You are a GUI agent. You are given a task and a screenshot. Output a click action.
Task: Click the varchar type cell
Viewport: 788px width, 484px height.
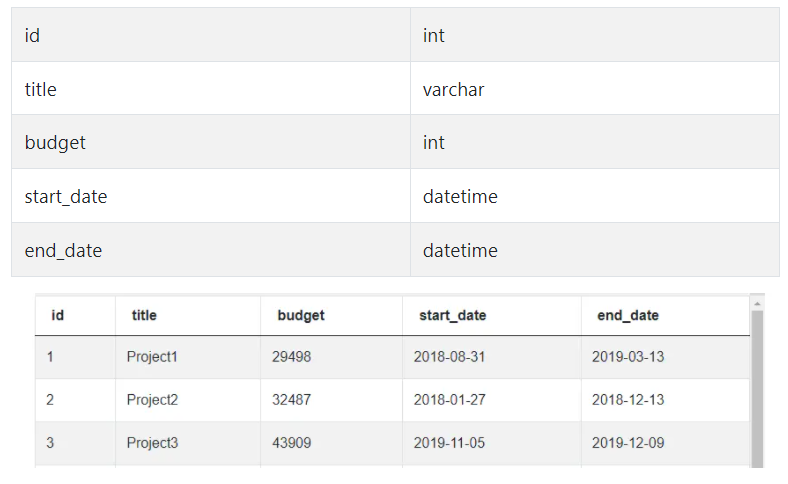coord(595,89)
